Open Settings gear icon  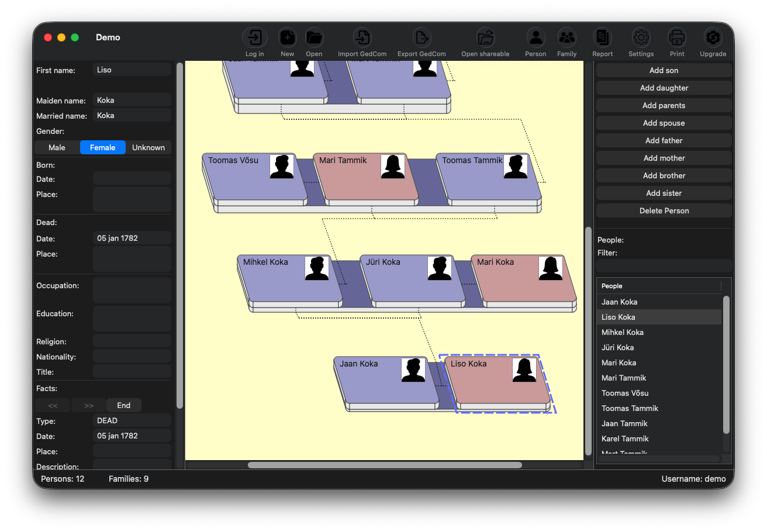click(641, 39)
